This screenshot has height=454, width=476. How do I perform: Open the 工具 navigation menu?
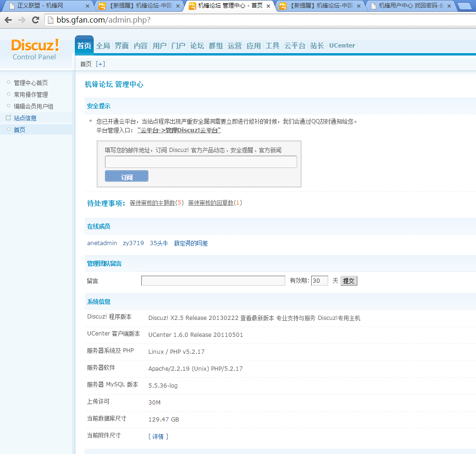272,46
